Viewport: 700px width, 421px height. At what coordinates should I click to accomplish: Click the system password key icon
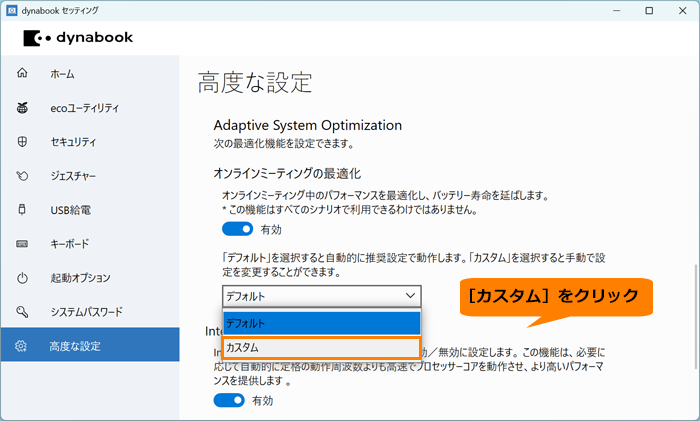[22, 312]
